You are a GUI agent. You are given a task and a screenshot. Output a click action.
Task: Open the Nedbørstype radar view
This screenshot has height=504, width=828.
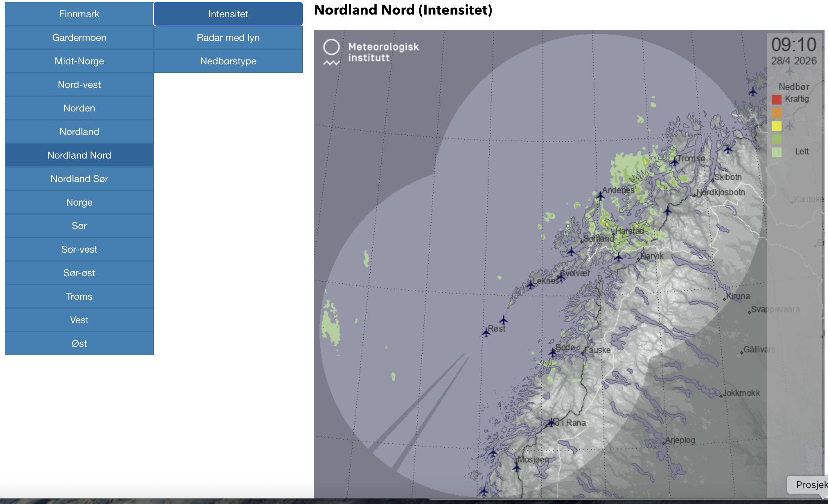click(228, 61)
